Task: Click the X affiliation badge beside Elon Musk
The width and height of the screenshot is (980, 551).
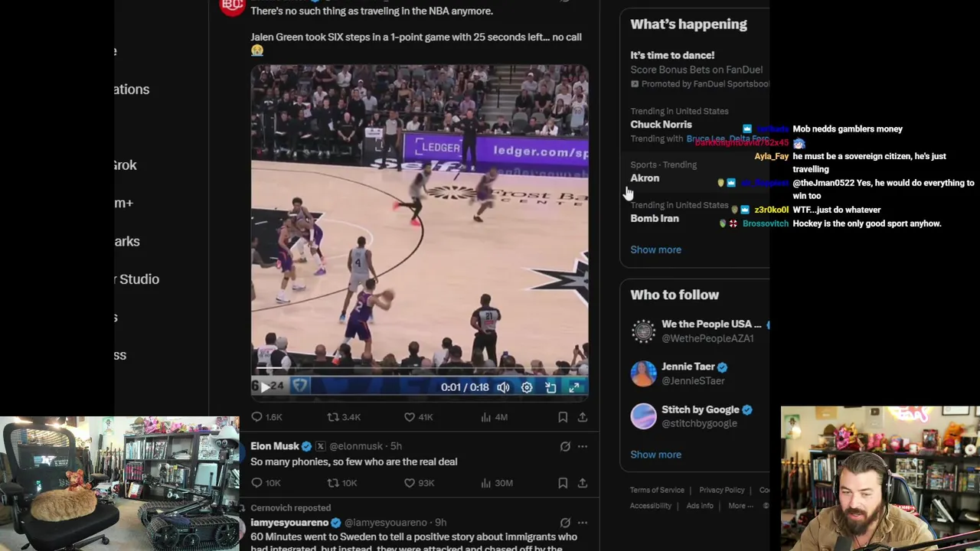Action: click(321, 446)
